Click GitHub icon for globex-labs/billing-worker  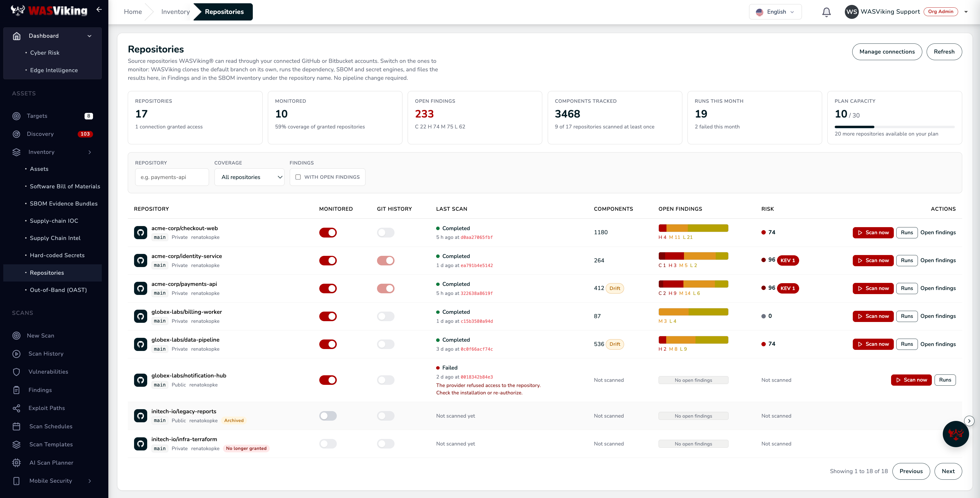140,316
